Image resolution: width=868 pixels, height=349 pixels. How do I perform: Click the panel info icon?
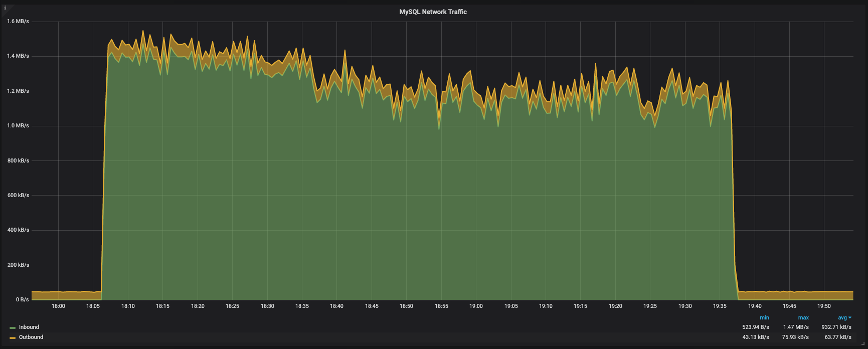pyautogui.click(x=5, y=8)
